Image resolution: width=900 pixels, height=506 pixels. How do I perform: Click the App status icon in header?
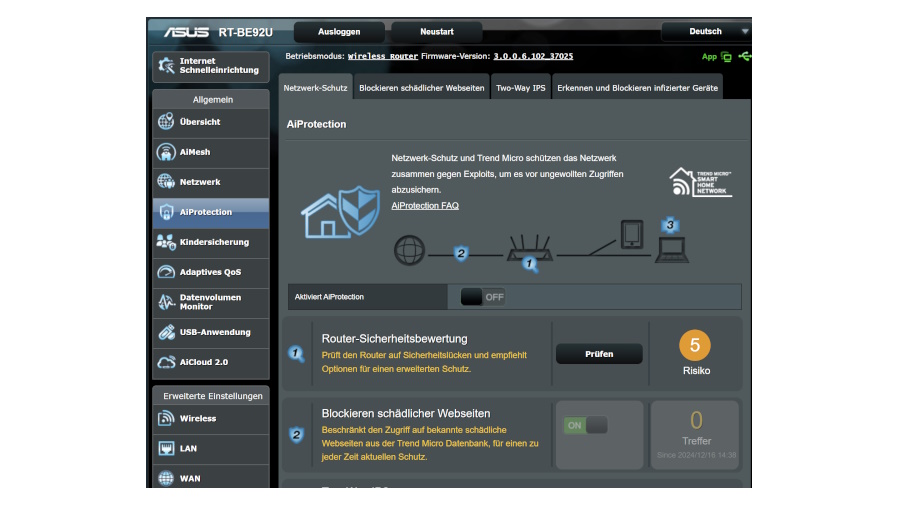coord(726,57)
